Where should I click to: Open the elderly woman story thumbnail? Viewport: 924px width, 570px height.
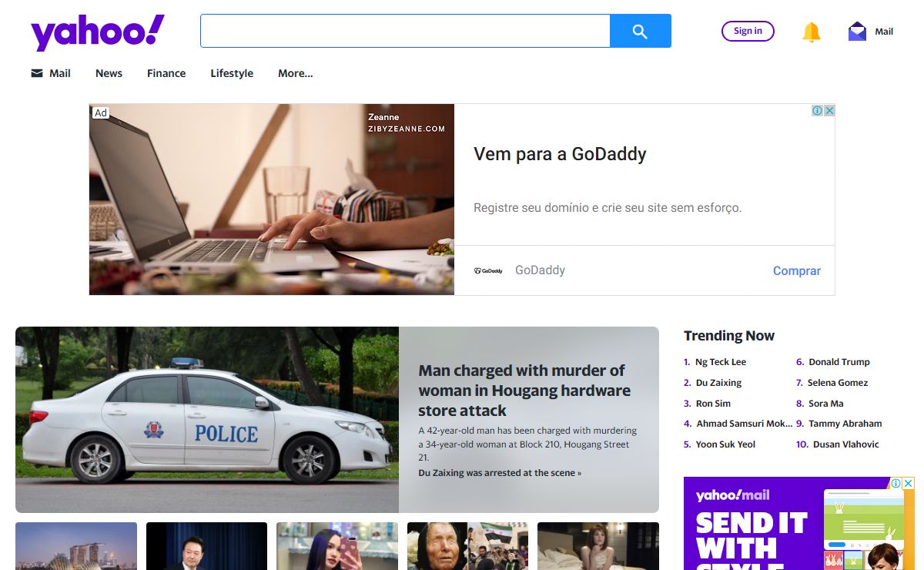[467, 546]
